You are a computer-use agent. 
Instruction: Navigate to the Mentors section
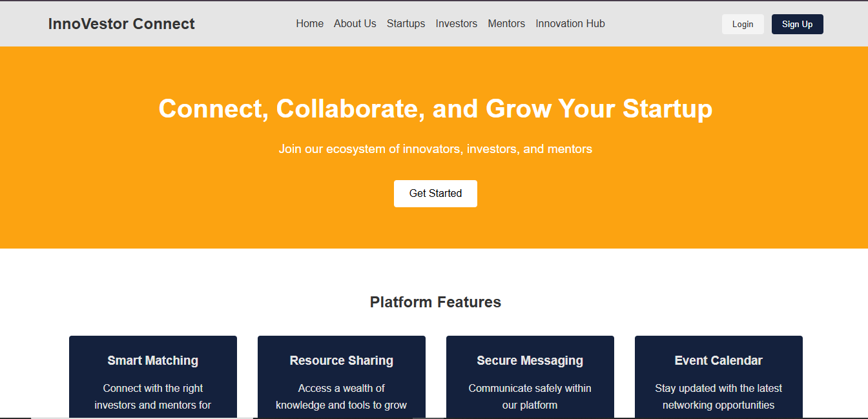(506, 24)
